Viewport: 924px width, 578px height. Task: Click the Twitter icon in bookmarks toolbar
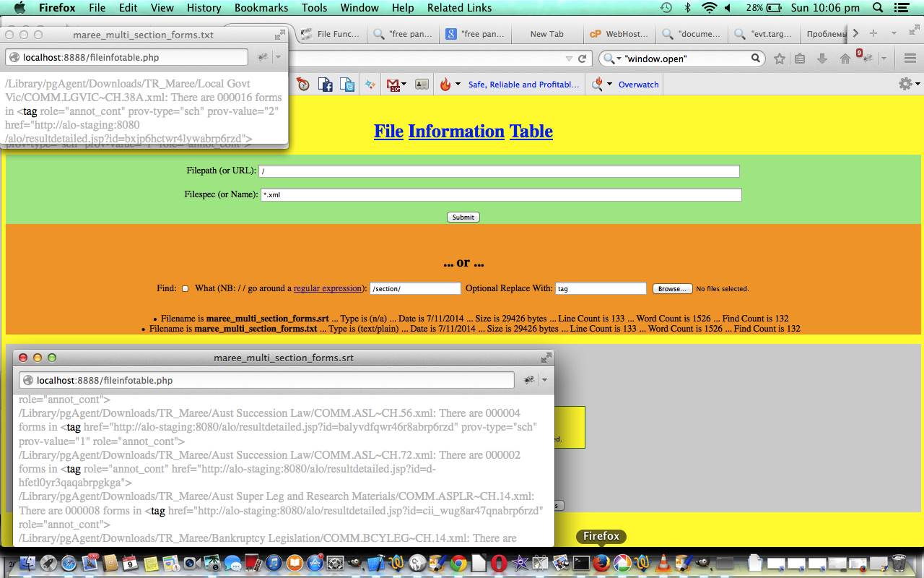347,85
